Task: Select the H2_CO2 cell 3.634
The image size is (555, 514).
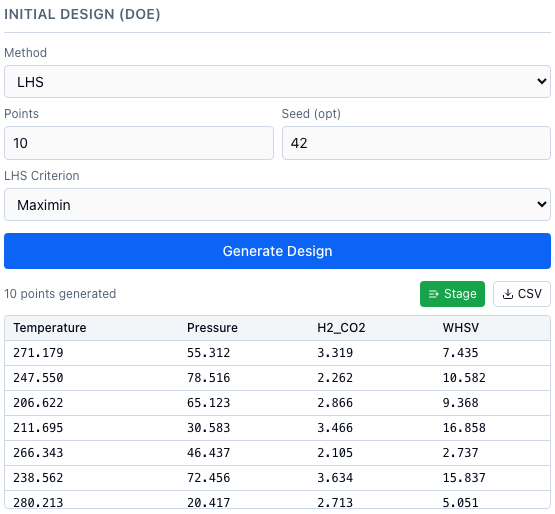Action: coord(335,478)
